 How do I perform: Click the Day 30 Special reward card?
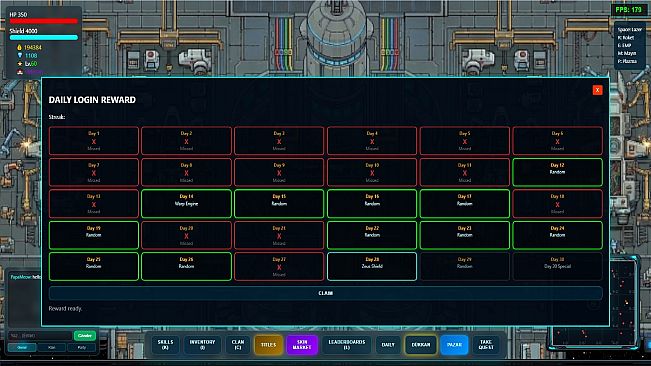pos(557,266)
